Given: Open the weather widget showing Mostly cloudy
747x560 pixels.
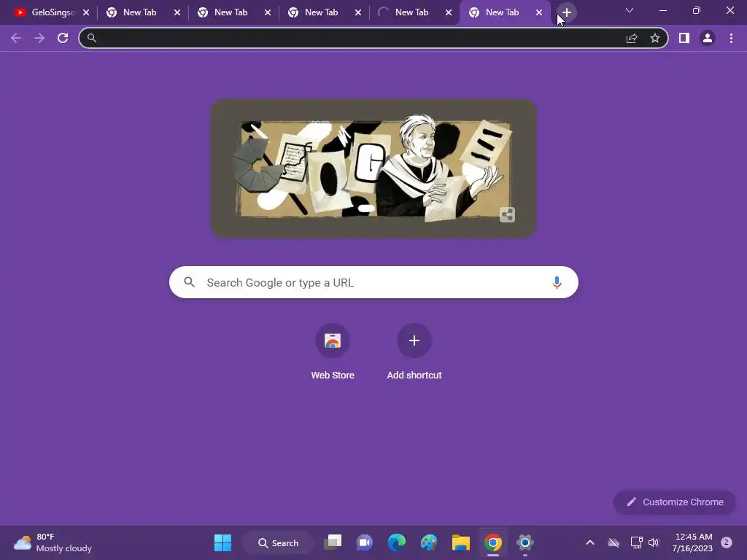Looking at the screenshot, I should 53,542.
